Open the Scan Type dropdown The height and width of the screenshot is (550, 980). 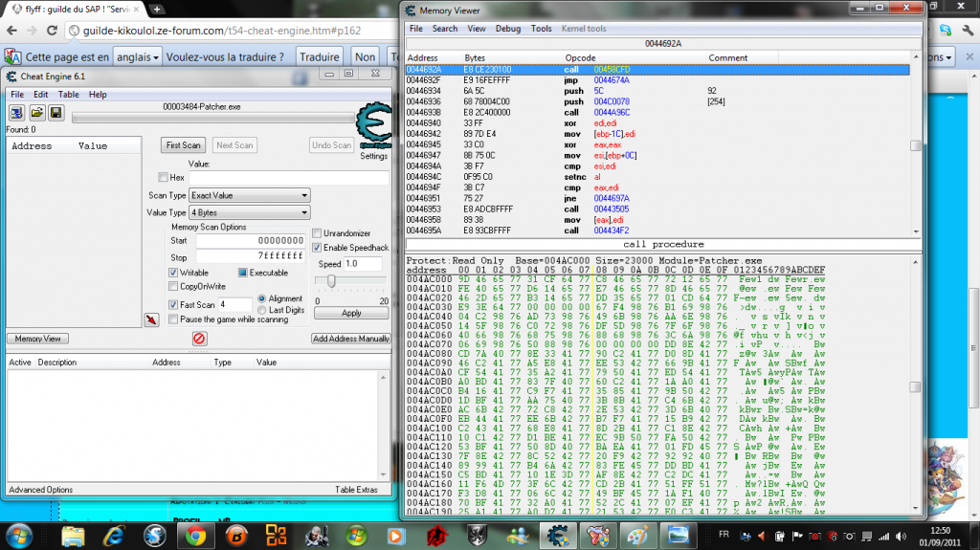[250, 196]
